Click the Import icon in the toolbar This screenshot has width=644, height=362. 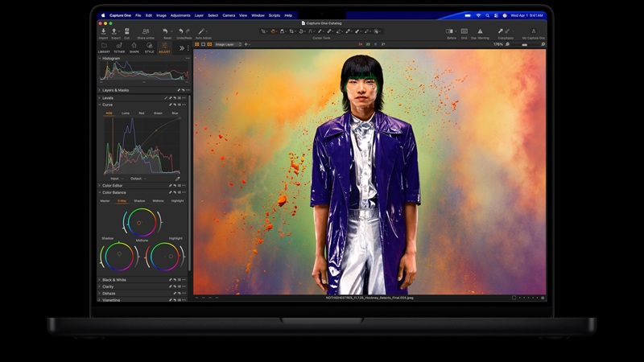(x=103, y=32)
